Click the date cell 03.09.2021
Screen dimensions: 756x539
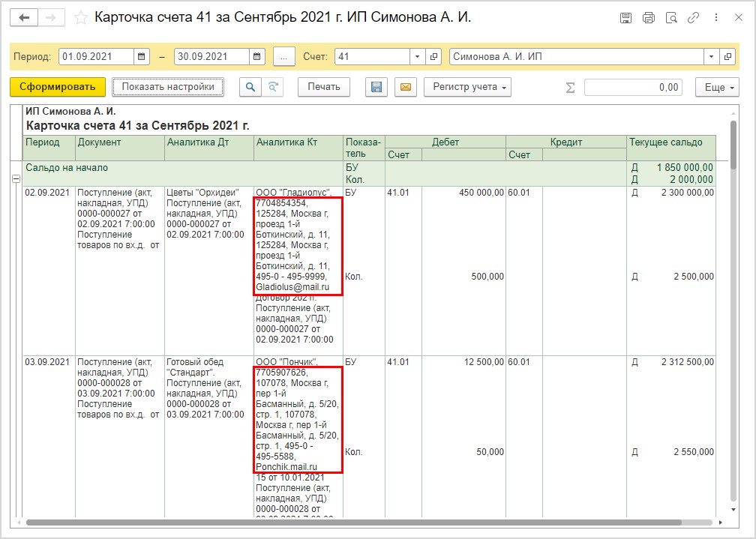47,361
